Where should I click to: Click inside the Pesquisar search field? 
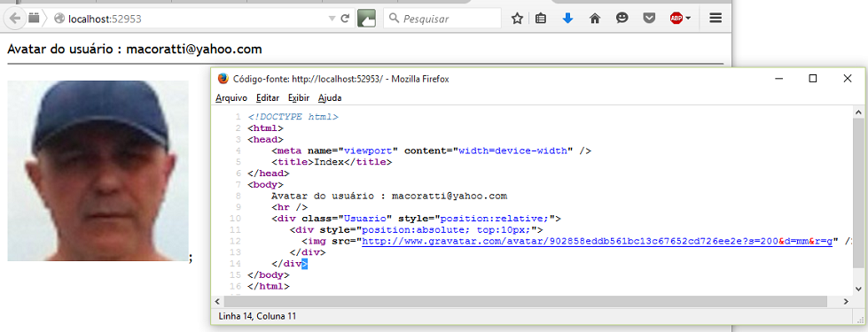click(442, 19)
